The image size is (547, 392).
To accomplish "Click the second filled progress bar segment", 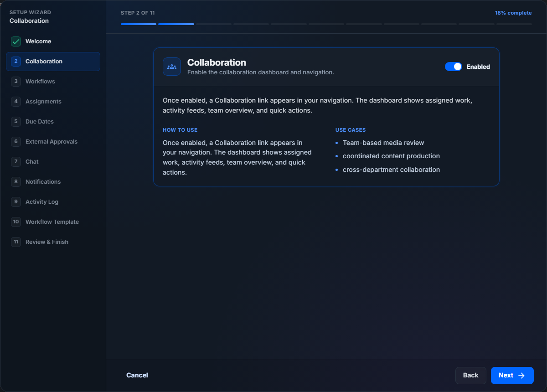I will [x=176, y=24].
